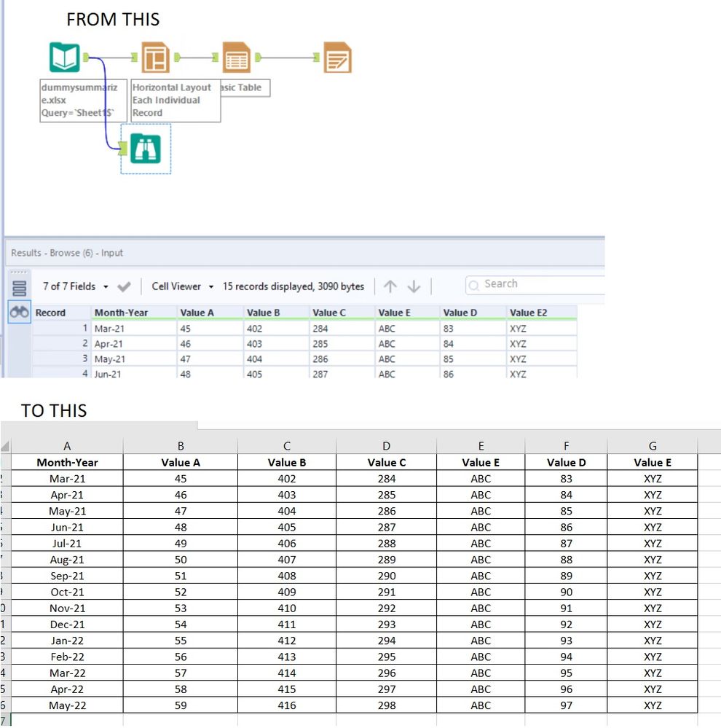This screenshot has width=721, height=728.
Task: Click the Excel select-all corner triangle
Action: [x=6, y=447]
